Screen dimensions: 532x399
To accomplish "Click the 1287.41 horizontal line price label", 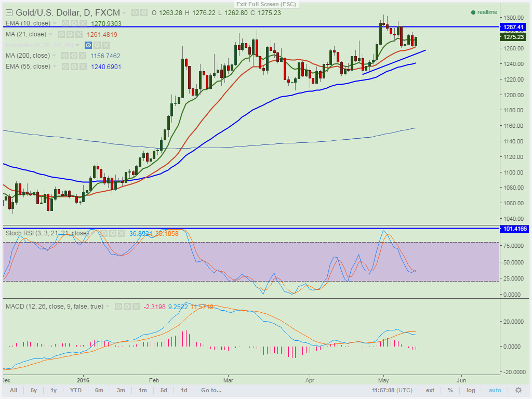I will (x=513, y=27).
